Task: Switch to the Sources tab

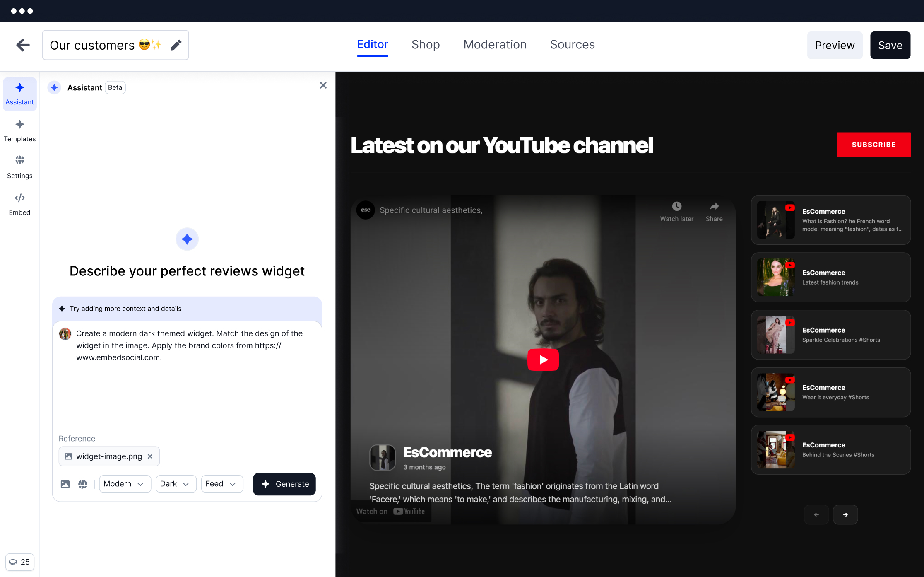Action: pyautogui.click(x=572, y=45)
